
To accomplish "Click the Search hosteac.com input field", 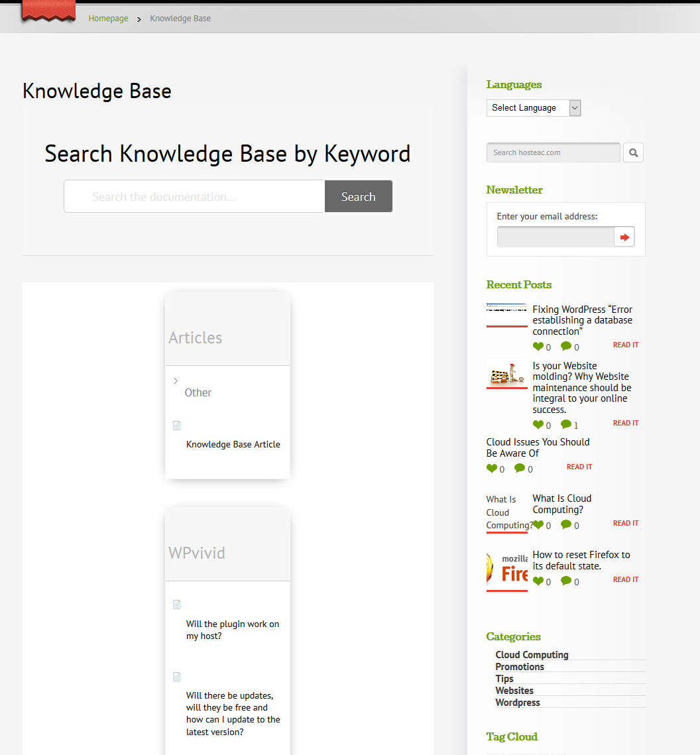I will (553, 152).
